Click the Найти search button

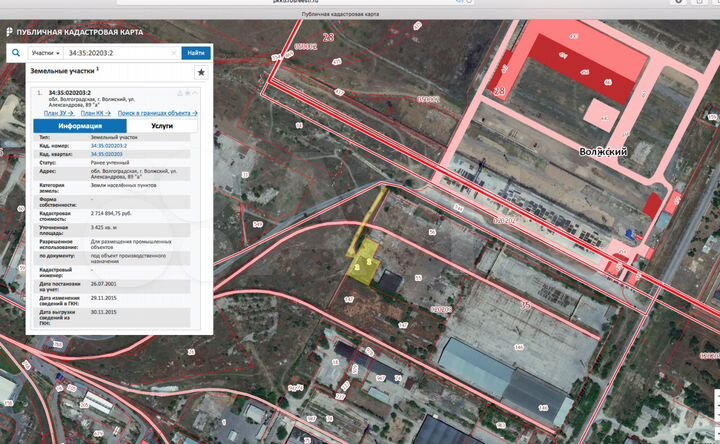click(196, 53)
